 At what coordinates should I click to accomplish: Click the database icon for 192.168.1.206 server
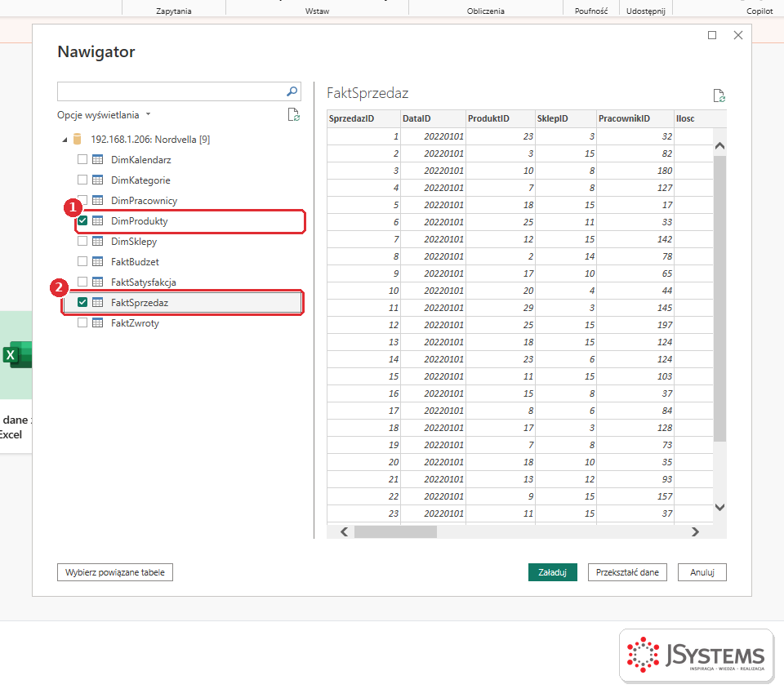click(x=77, y=139)
